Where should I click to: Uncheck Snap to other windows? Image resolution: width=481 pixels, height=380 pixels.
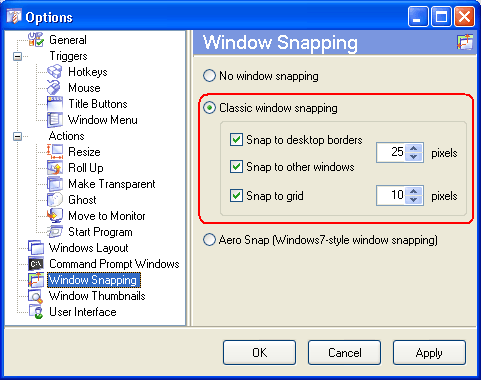pyautogui.click(x=236, y=166)
